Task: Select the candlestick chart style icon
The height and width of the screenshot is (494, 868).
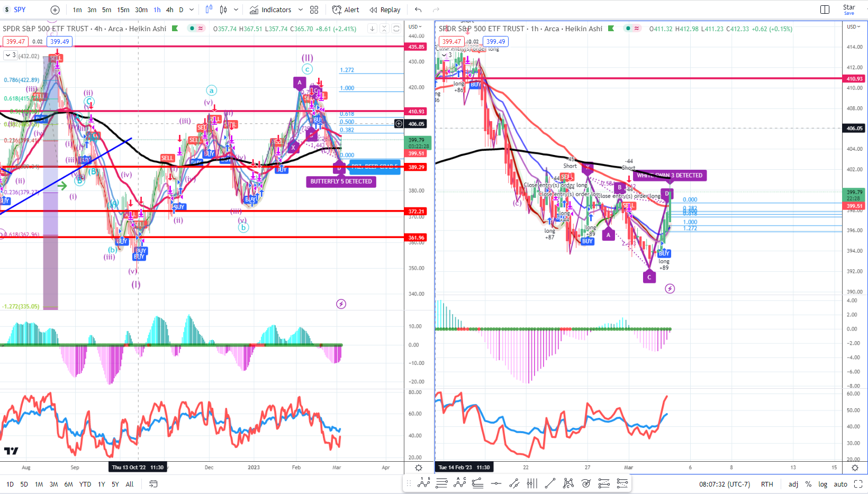Action: point(223,10)
